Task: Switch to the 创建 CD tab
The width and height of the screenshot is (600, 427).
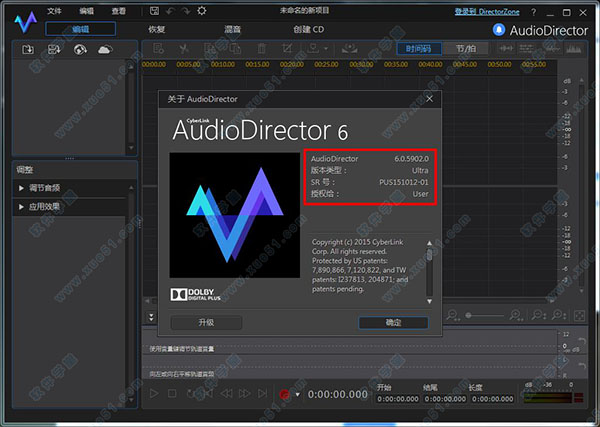Action: 308,29
